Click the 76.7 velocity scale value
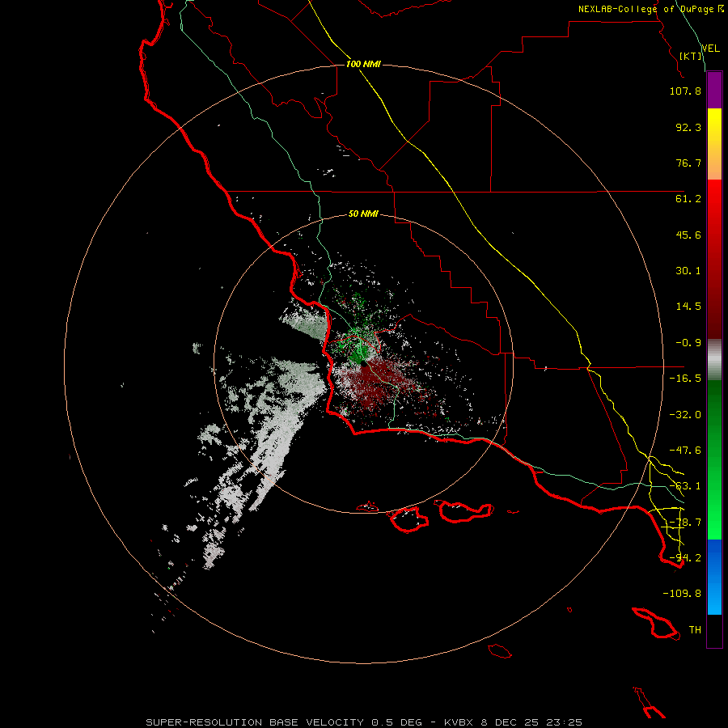 point(688,163)
